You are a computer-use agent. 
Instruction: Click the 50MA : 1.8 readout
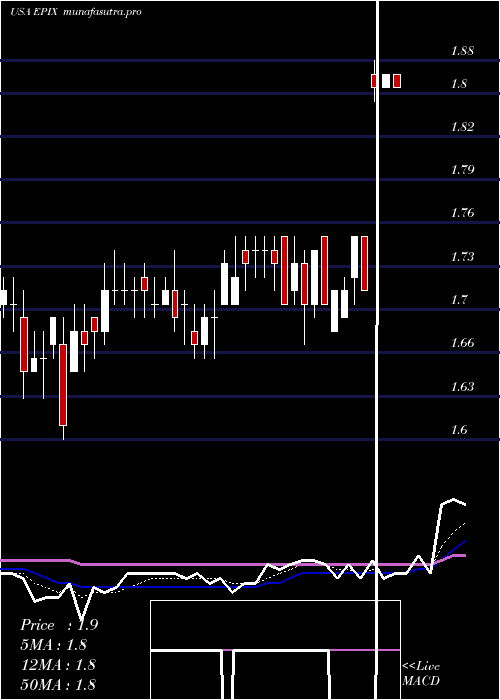pos(58,684)
